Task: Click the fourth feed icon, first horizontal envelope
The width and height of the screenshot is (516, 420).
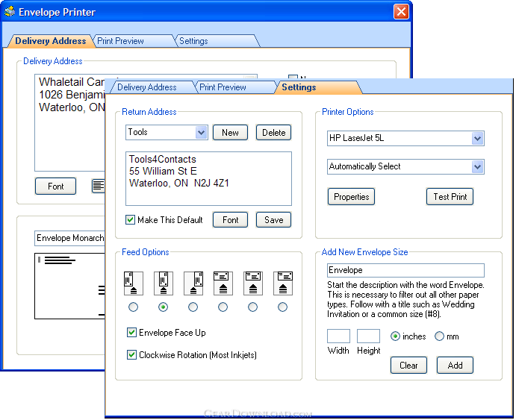Action: tap(223, 284)
